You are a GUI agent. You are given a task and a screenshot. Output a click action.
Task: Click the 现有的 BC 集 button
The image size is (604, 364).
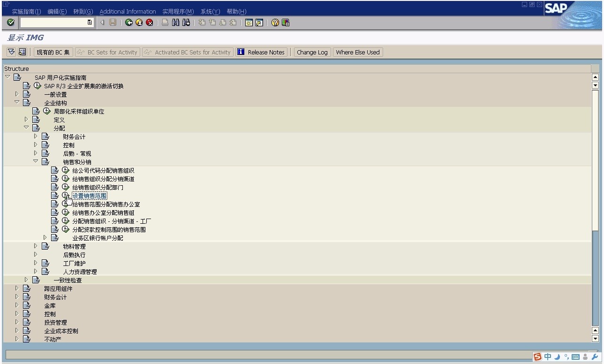pos(53,52)
